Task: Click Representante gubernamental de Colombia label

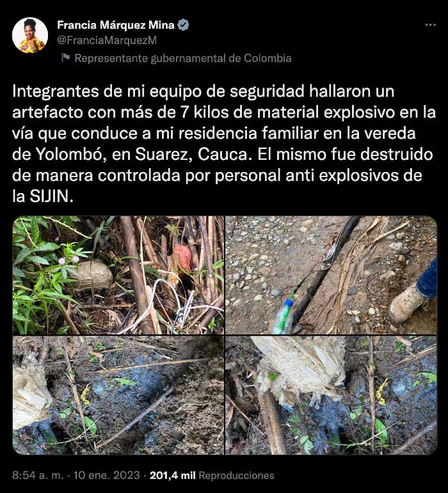Action: [183, 58]
